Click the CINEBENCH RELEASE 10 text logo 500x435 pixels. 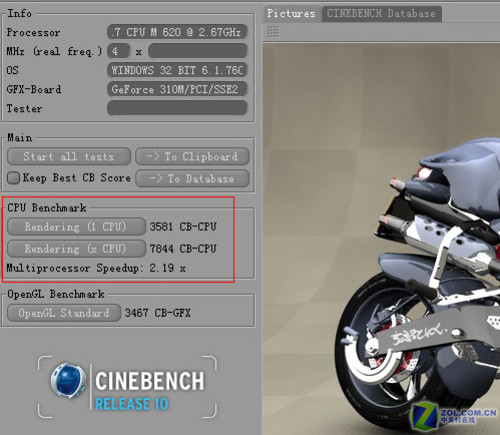pyautogui.click(x=150, y=390)
